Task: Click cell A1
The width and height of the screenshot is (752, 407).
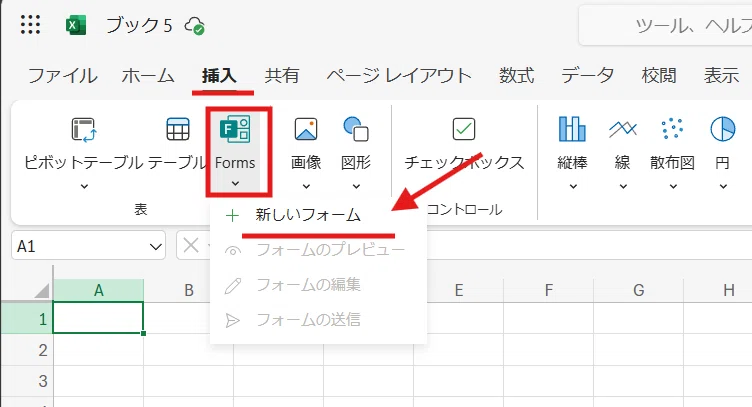Action: coord(98,318)
